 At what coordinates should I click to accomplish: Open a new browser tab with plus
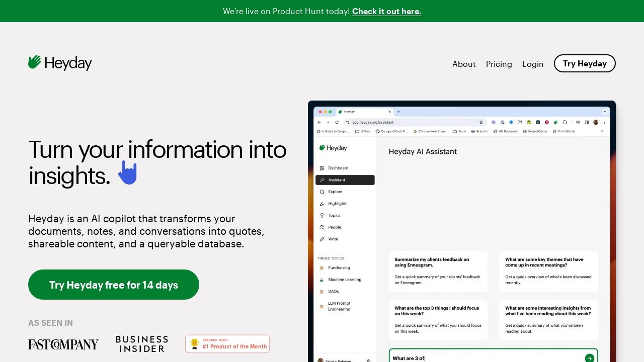398,112
